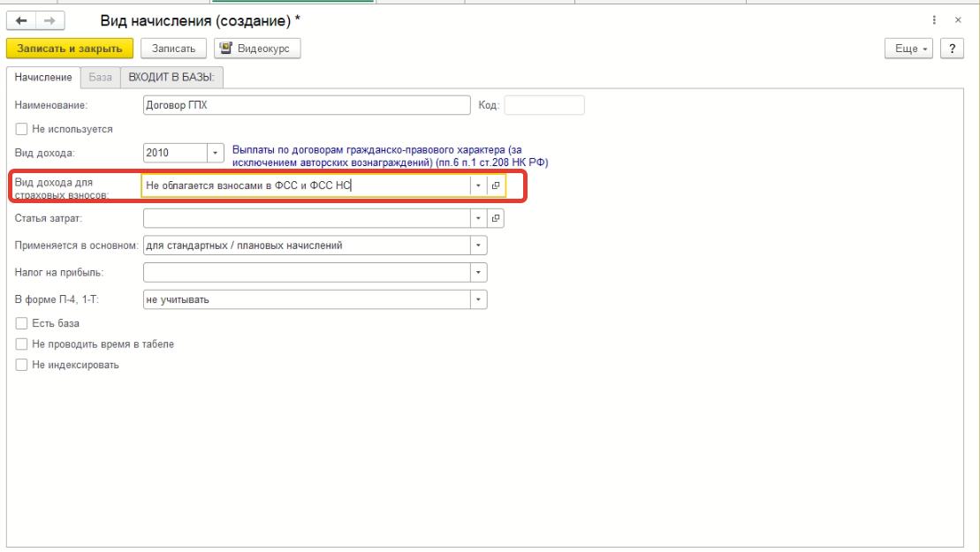980x552 pixels.
Task: Select the Начисление tab
Action: 43,78
